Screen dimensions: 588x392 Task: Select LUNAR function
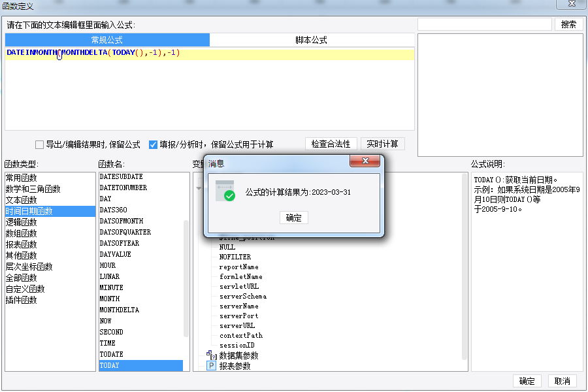tap(141, 276)
